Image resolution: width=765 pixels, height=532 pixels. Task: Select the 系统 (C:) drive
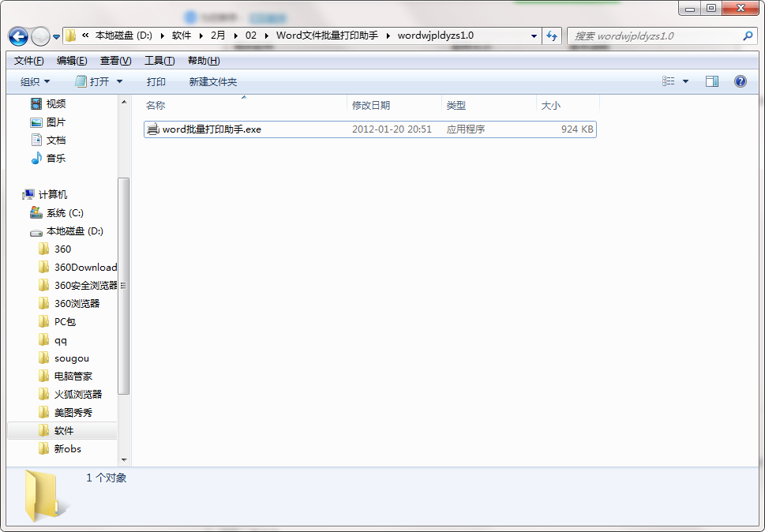(x=64, y=212)
